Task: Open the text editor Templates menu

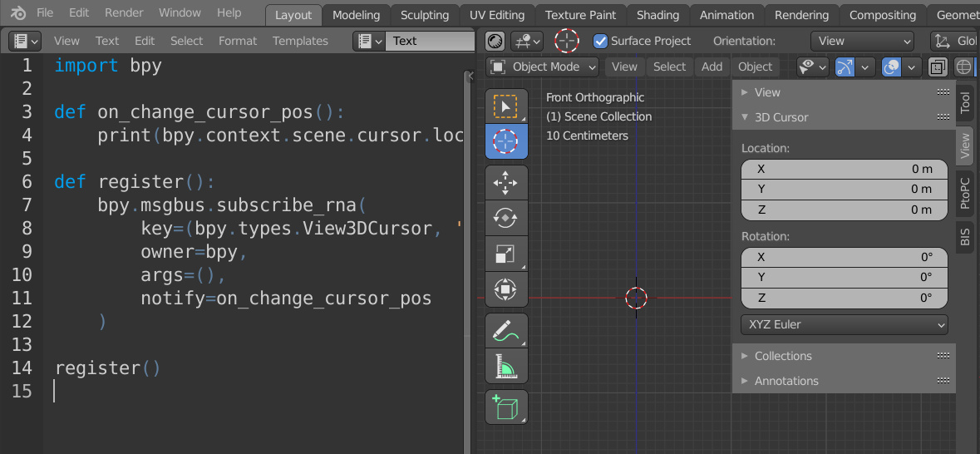Action: coord(301,41)
